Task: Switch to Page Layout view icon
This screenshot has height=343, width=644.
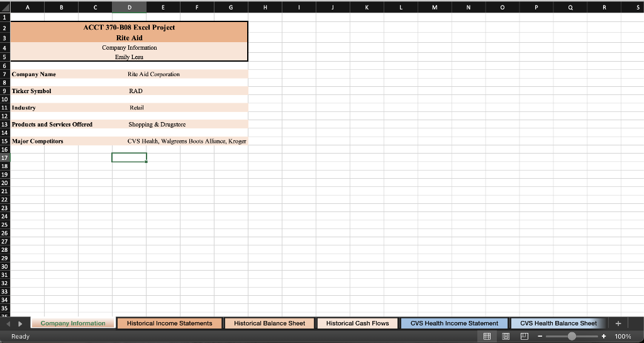Action: coord(506,337)
